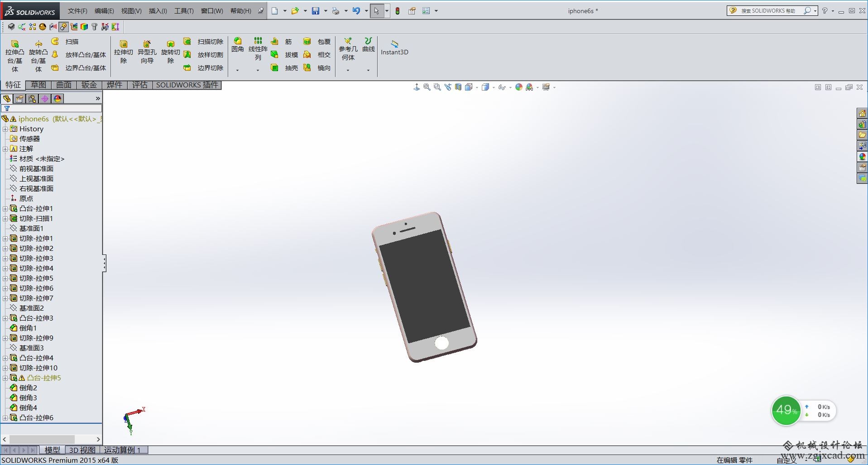Select the Mirror (镜向) tool
The height and width of the screenshot is (465, 868).
[x=317, y=68]
